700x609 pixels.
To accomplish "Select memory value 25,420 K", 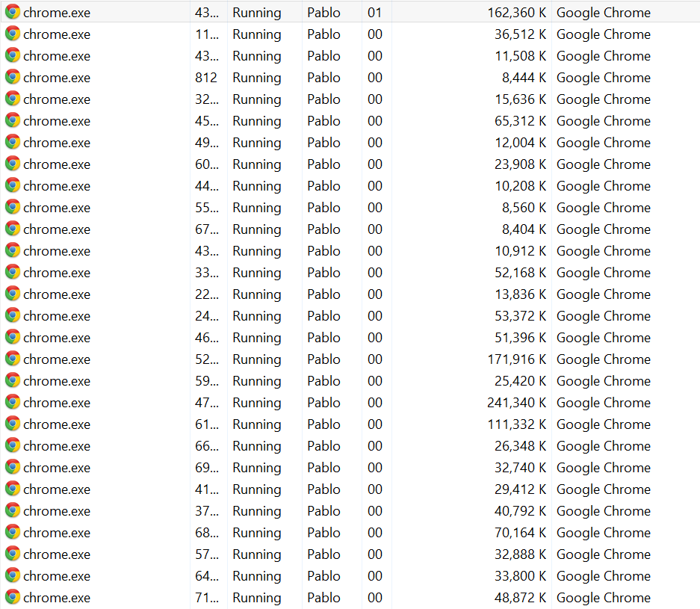I will tap(520, 381).
